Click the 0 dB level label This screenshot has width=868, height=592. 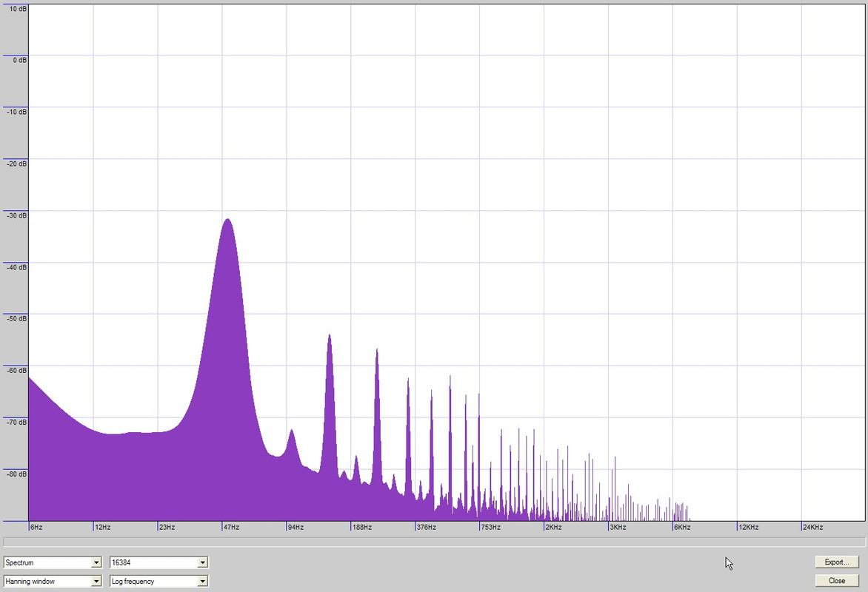(20, 60)
